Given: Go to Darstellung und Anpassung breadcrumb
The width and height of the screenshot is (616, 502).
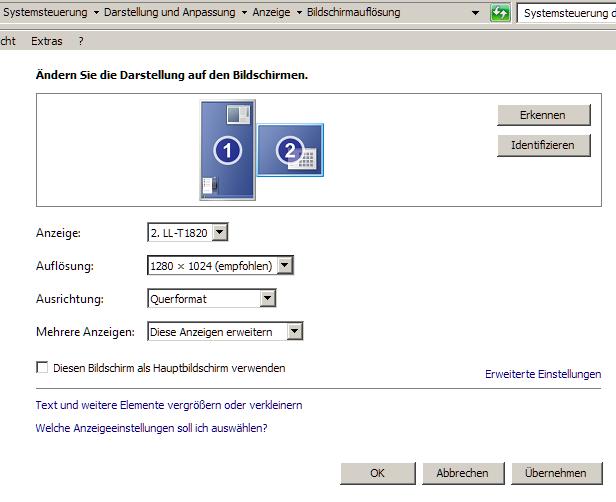Looking at the screenshot, I should [x=170, y=12].
